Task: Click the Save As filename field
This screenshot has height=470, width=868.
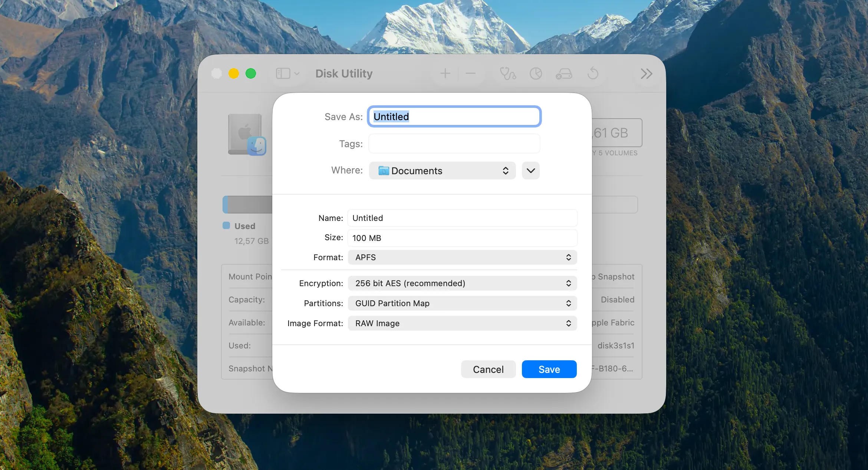Action: (x=454, y=116)
